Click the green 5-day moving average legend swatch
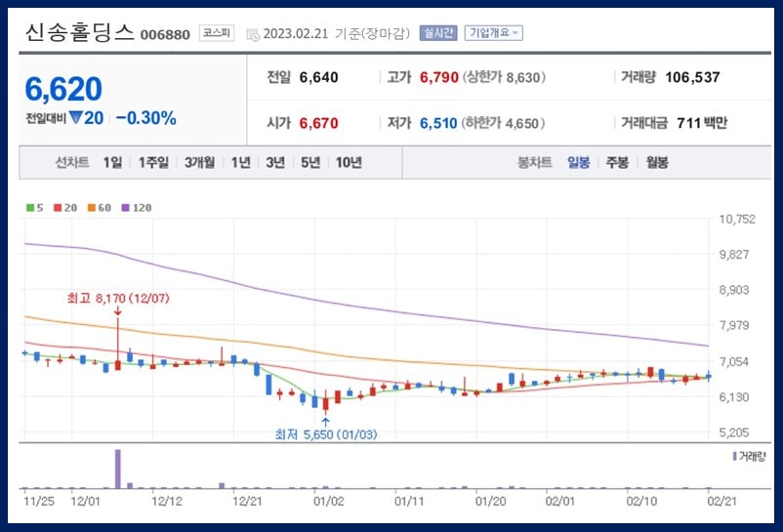Screen dimensions: 783x532 tap(30, 208)
